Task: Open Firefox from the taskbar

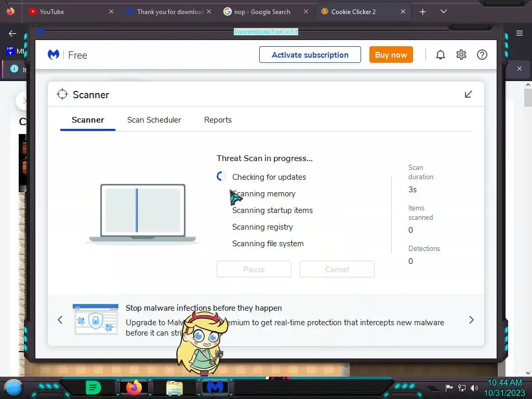Action: (134, 388)
